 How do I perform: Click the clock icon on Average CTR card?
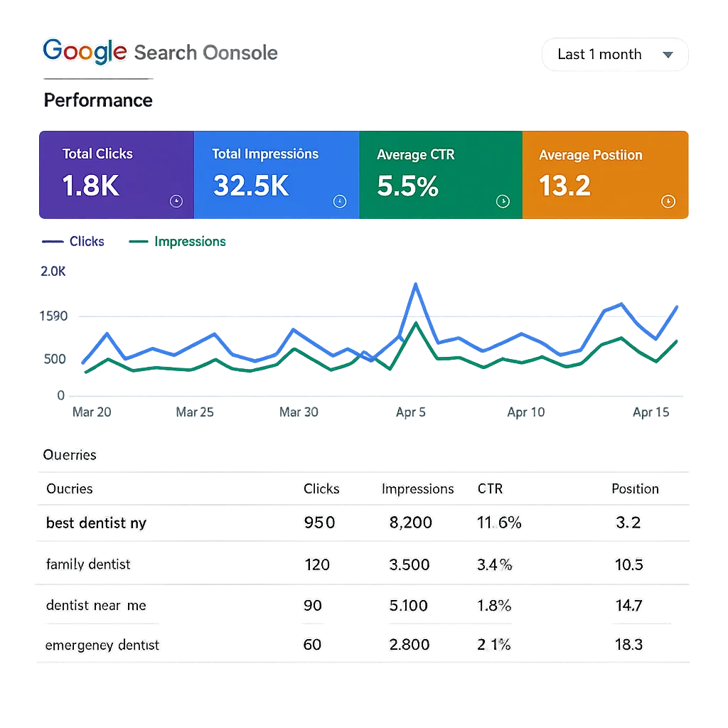click(503, 201)
